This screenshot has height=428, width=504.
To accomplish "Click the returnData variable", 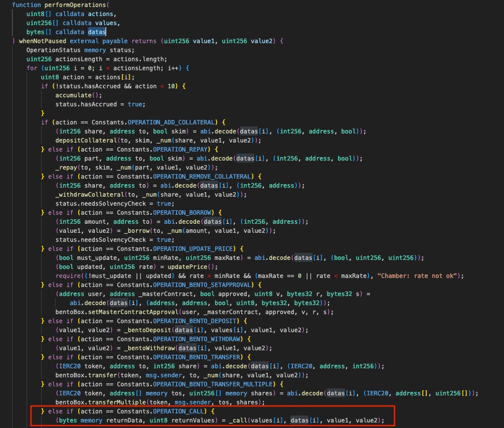I will point(124,420).
